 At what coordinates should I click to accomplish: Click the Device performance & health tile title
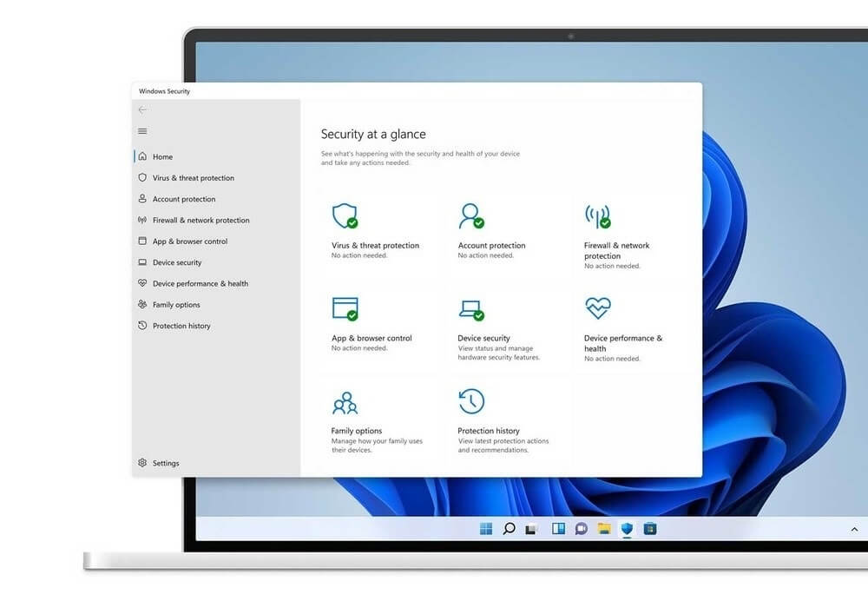click(x=622, y=343)
